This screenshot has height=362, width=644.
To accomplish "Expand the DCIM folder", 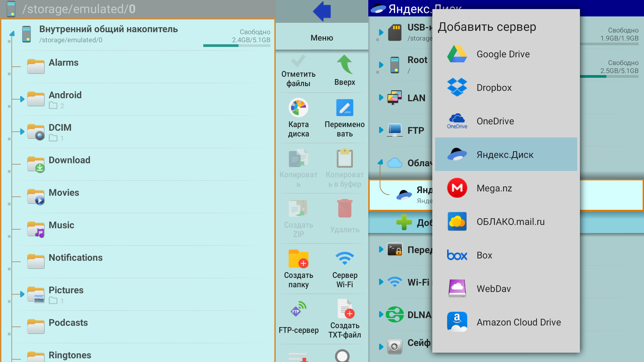I will pyautogui.click(x=22, y=132).
